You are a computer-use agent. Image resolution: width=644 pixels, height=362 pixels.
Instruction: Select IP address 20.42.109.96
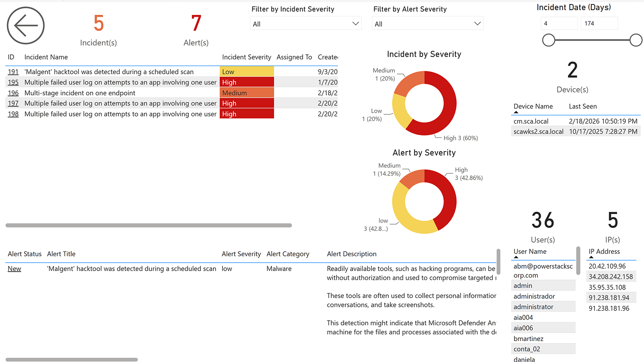click(x=611, y=266)
